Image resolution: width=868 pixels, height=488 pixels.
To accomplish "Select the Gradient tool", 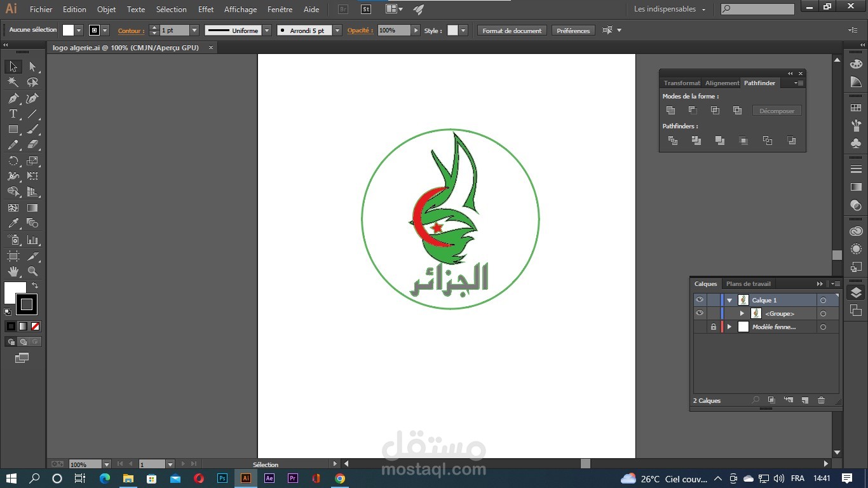I will pyautogui.click(x=32, y=208).
